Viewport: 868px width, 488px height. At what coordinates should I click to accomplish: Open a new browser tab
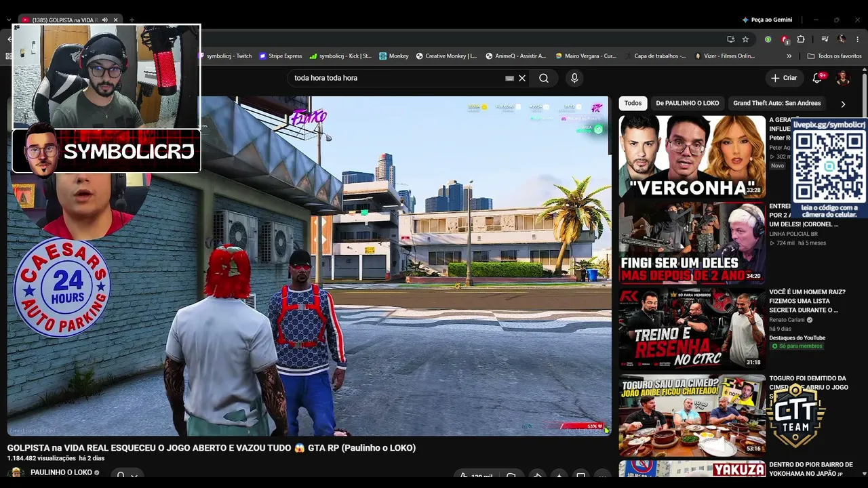[132, 20]
